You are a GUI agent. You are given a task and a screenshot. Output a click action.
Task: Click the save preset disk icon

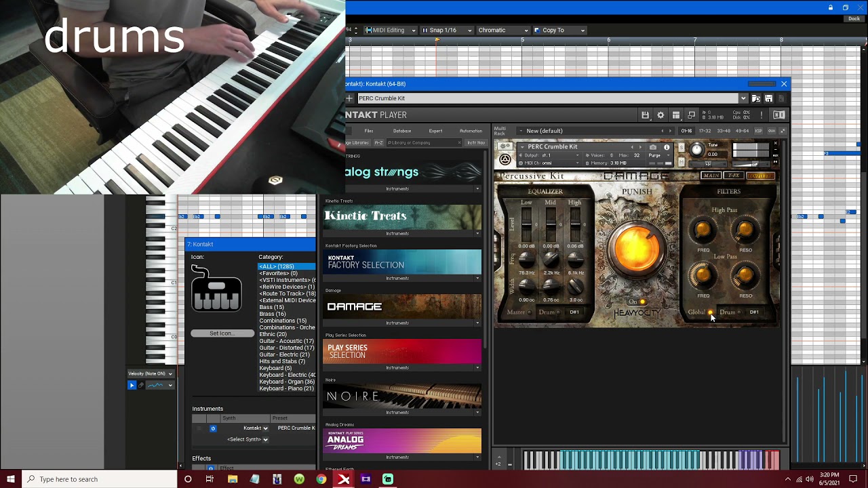pyautogui.click(x=768, y=98)
